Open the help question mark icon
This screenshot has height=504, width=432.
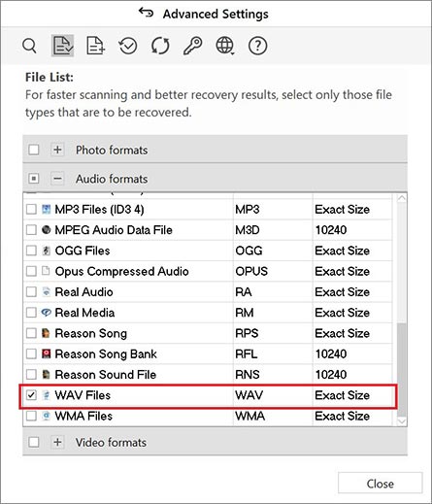click(257, 46)
